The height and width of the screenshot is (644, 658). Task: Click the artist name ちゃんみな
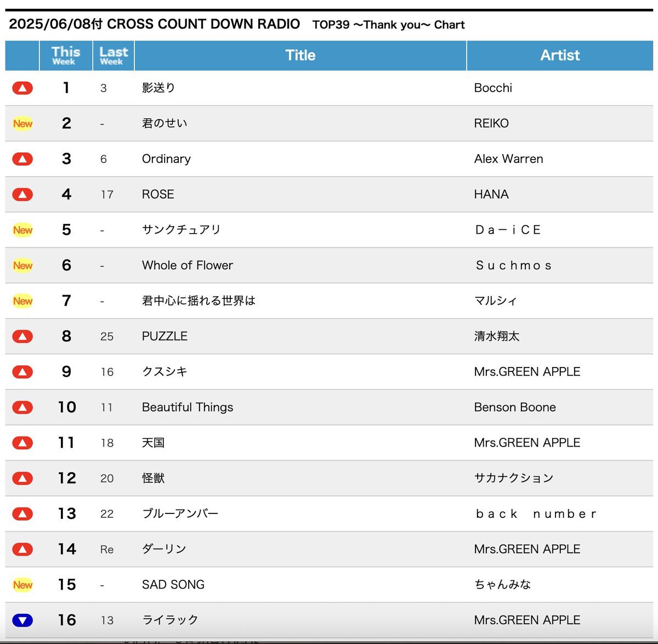click(x=502, y=585)
